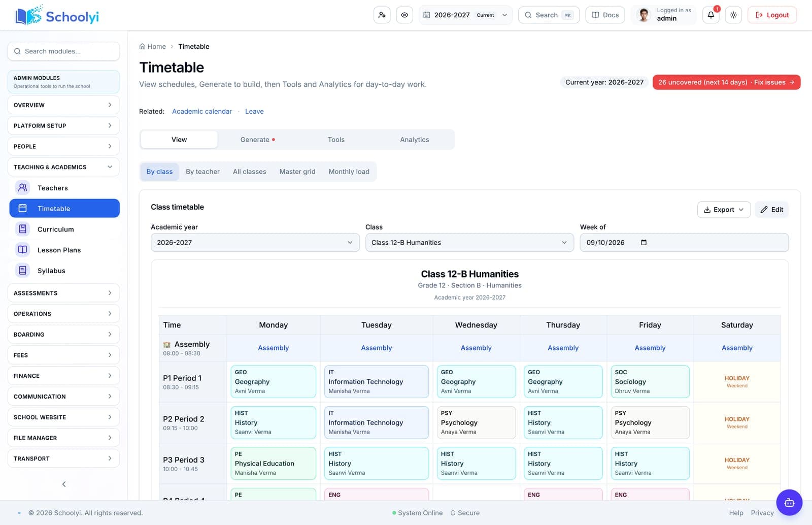The width and height of the screenshot is (812, 525).
Task: Open the calendar picker in Week of field
Action: pos(644,243)
